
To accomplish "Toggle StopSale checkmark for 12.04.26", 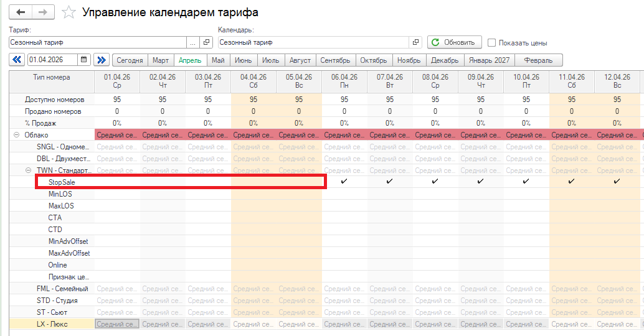I will [x=617, y=181].
